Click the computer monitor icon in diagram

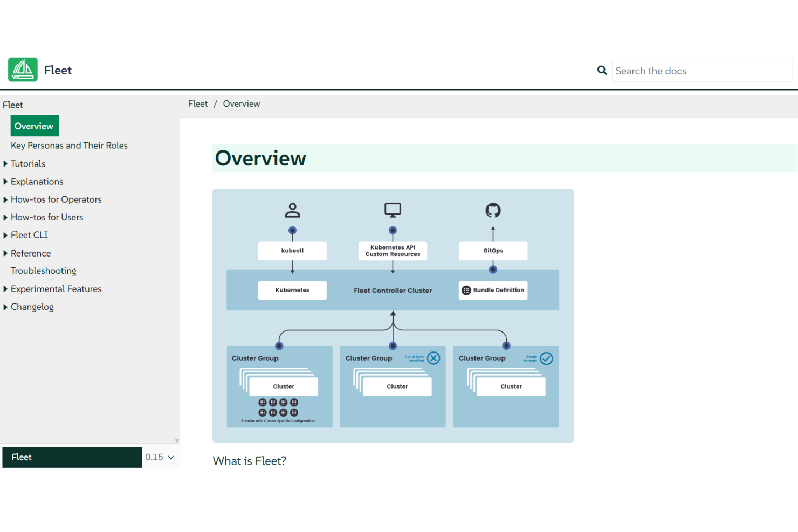click(393, 210)
